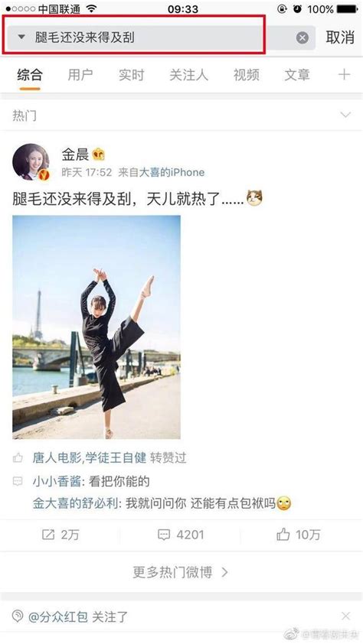Screen dimensions: 363x644
Task: Open the search type dropdown triangle
Action: pos(21,37)
